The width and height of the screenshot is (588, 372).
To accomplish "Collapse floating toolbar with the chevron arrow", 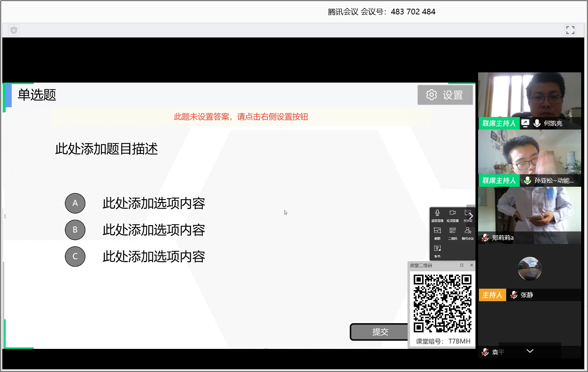I will (471, 216).
